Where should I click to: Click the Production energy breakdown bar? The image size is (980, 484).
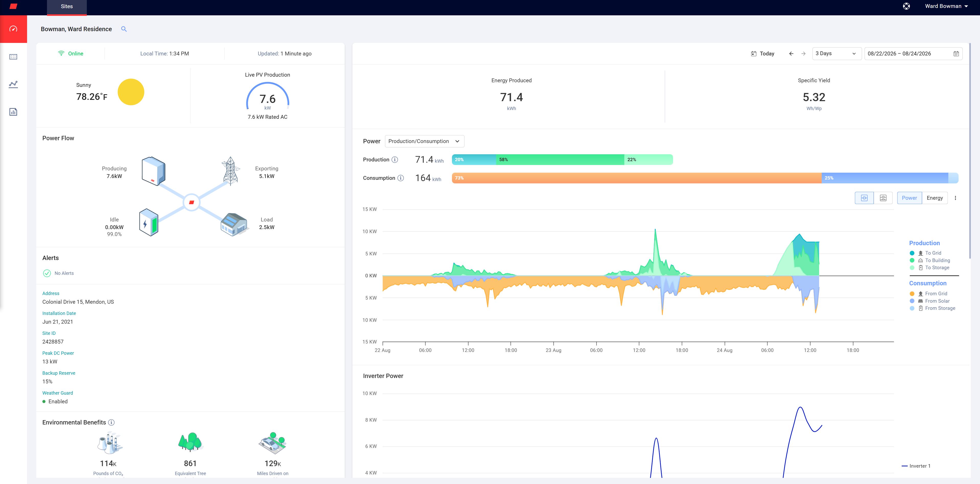562,159
